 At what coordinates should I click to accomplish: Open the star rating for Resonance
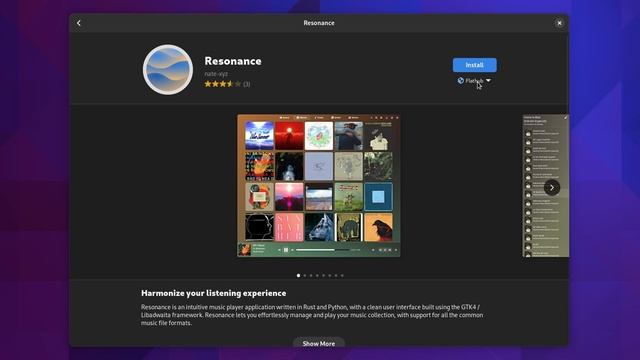[223, 84]
